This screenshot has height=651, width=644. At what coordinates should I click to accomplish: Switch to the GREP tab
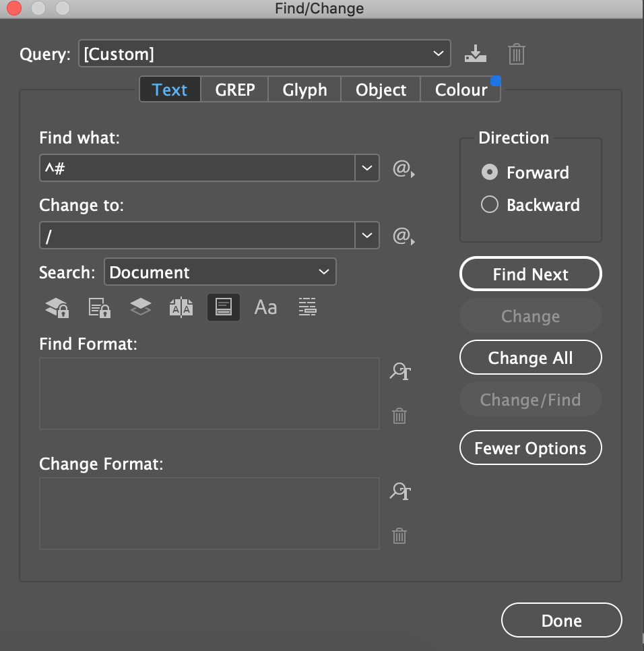coord(234,89)
